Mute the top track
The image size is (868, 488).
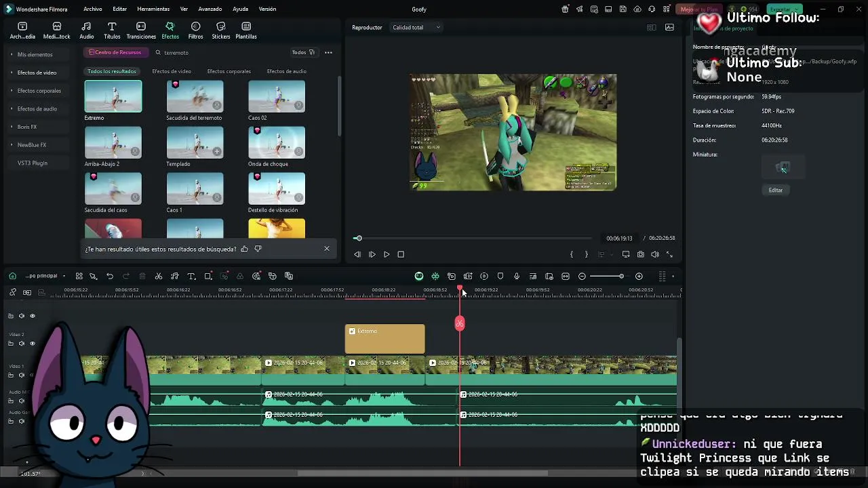tap(21, 316)
